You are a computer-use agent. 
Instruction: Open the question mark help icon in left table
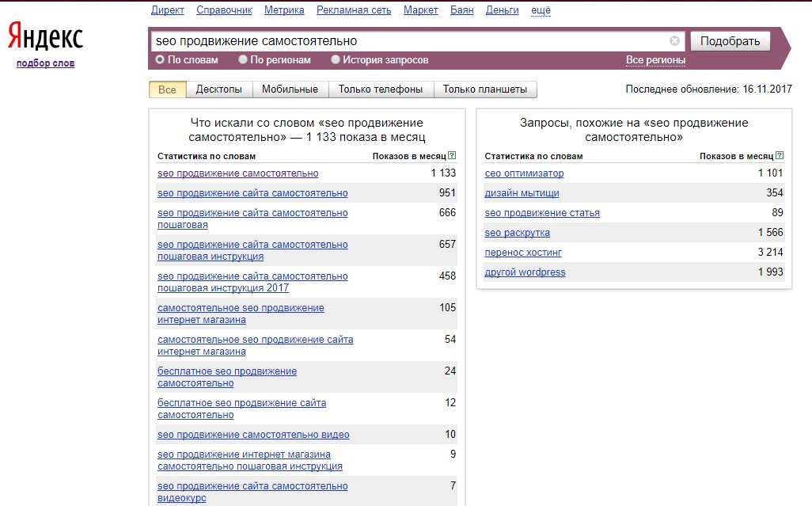pyautogui.click(x=451, y=155)
